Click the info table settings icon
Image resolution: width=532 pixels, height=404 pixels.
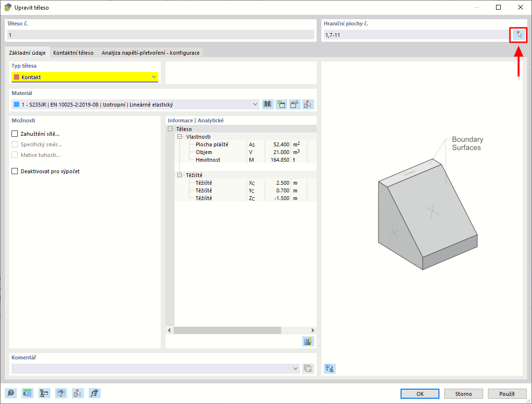click(x=308, y=341)
